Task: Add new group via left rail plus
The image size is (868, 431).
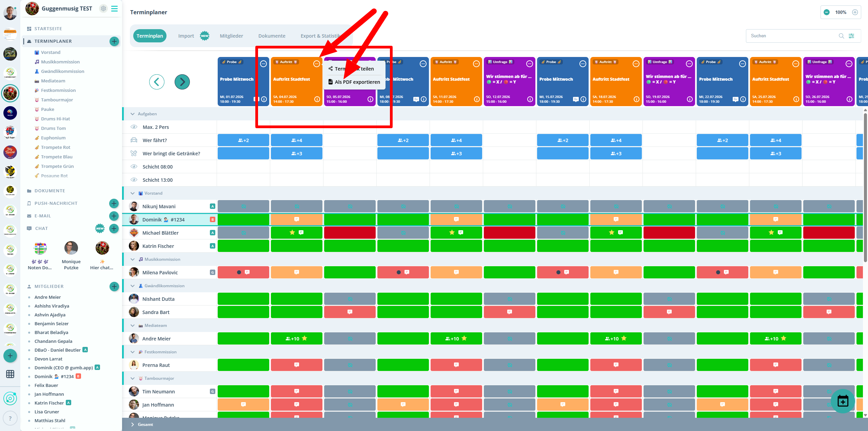Action: click(10, 356)
